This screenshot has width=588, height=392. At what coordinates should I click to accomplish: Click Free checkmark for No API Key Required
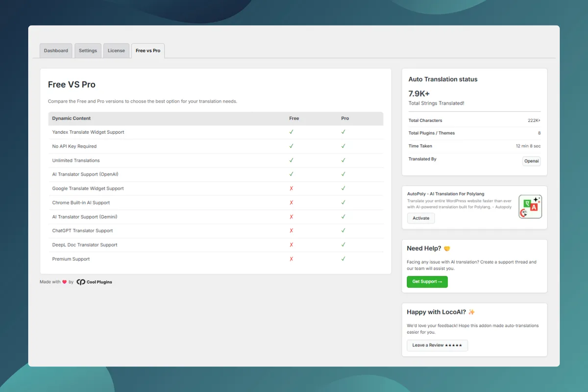(x=292, y=146)
